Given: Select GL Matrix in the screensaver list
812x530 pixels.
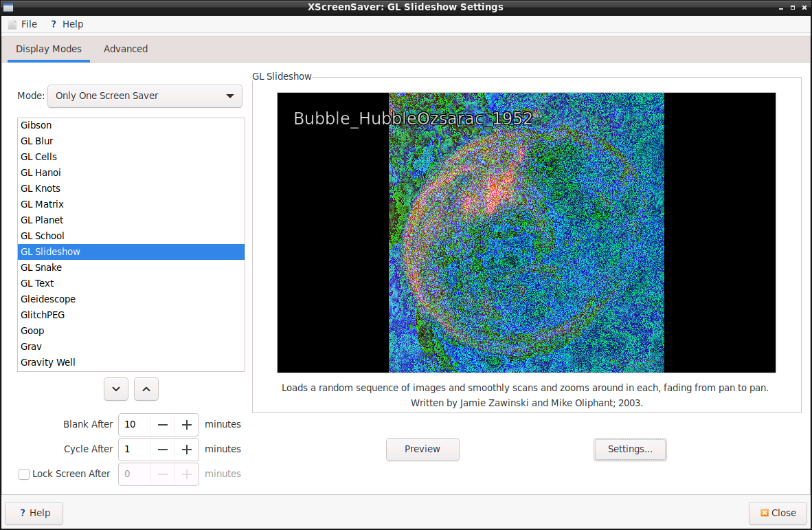Looking at the screenshot, I should point(42,204).
